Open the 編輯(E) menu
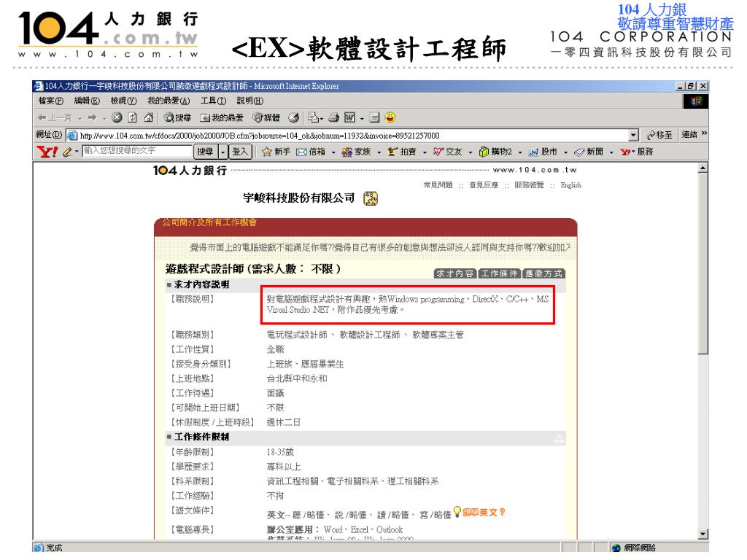 87,101
